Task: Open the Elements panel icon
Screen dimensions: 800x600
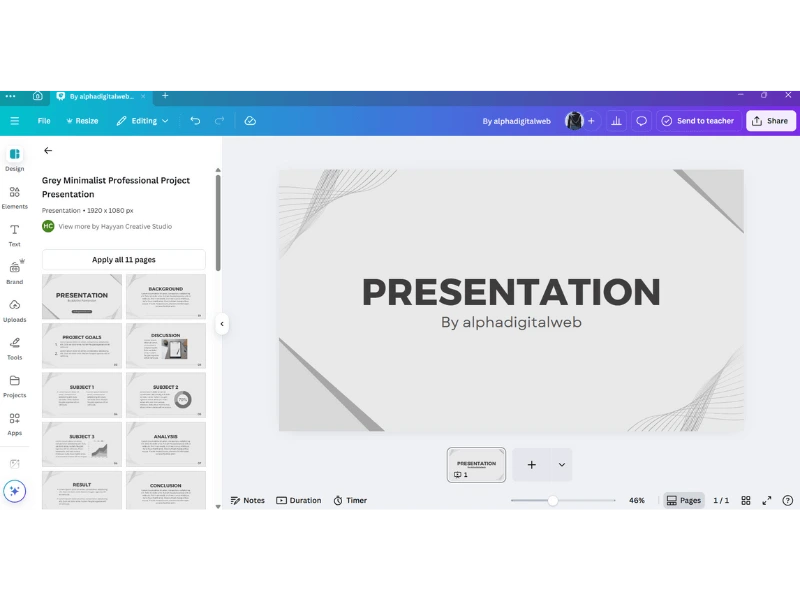Action: coord(14,196)
